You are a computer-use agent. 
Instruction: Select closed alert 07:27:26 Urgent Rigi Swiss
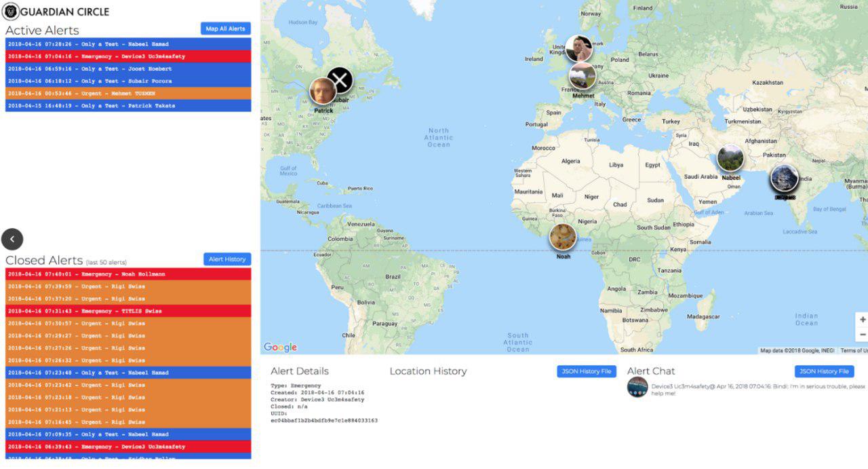(x=128, y=348)
